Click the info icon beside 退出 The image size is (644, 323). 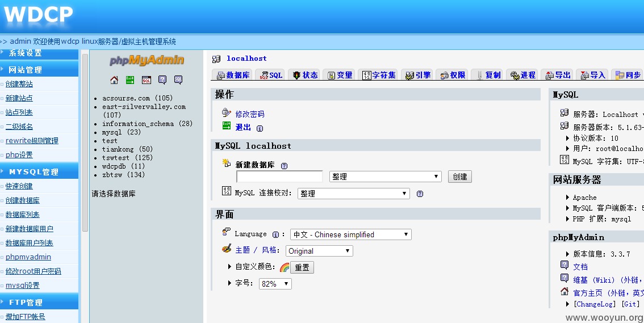click(x=260, y=128)
